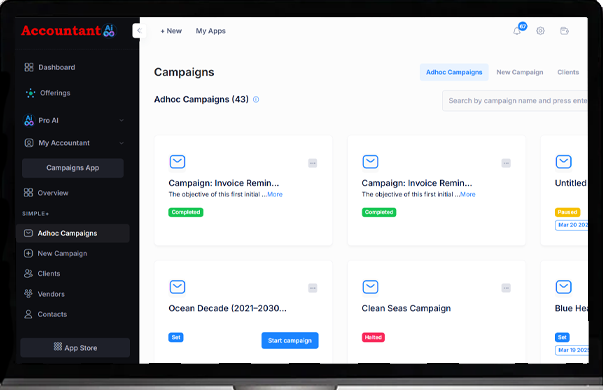Switch to the New Campaign tab
The image size is (603, 390).
pos(520,72)
